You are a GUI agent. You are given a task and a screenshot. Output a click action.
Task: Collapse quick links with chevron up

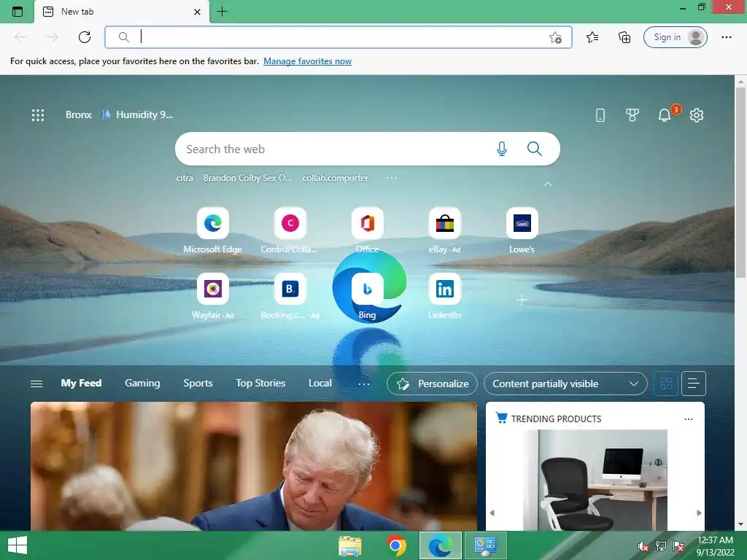548,184
